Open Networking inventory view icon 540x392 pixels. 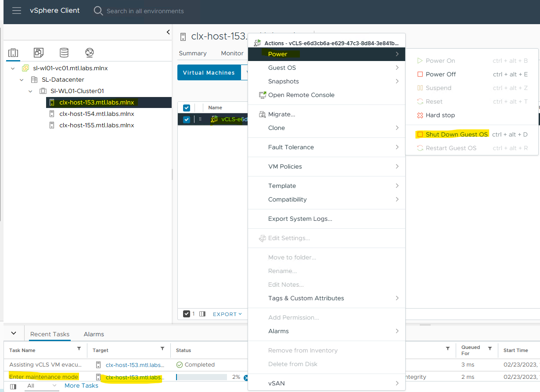pyautogui.click(x=90, y=53)
